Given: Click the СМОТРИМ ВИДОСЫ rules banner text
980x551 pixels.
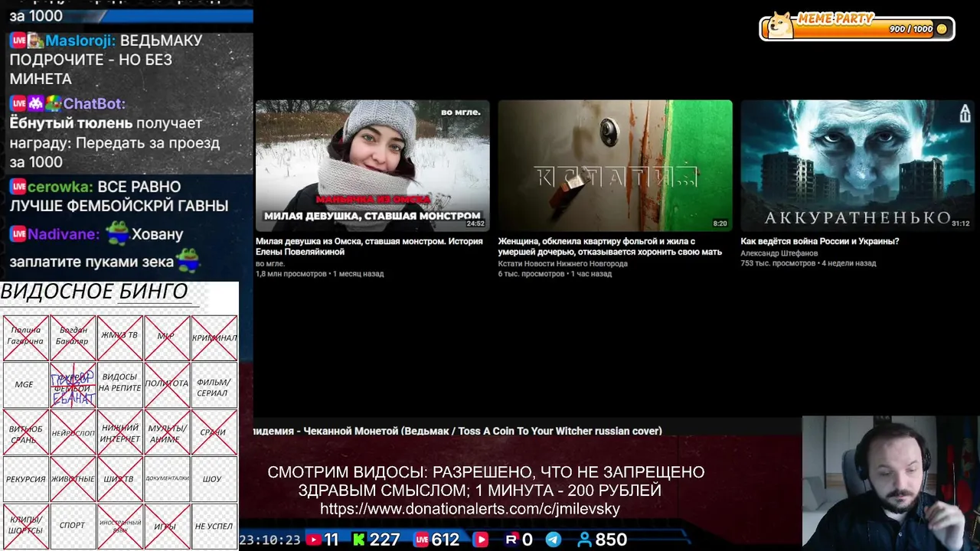Looking at the screenshot, I should click(x=486, y=481).
